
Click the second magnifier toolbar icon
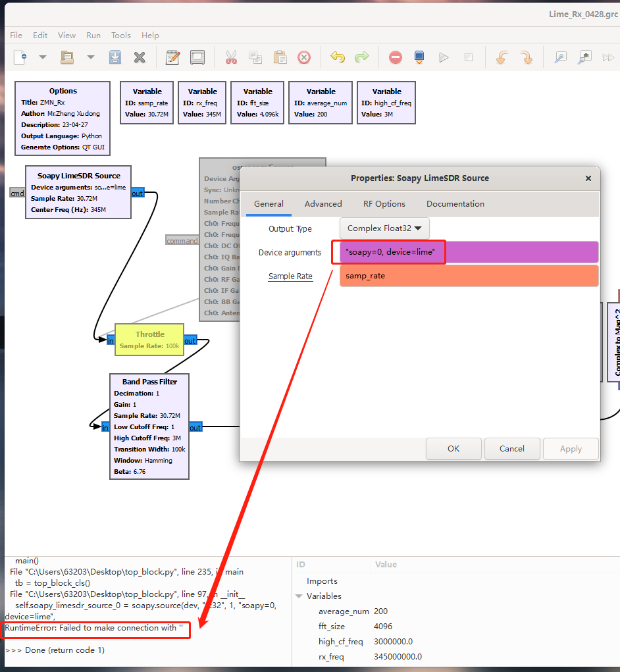[584, 57]
